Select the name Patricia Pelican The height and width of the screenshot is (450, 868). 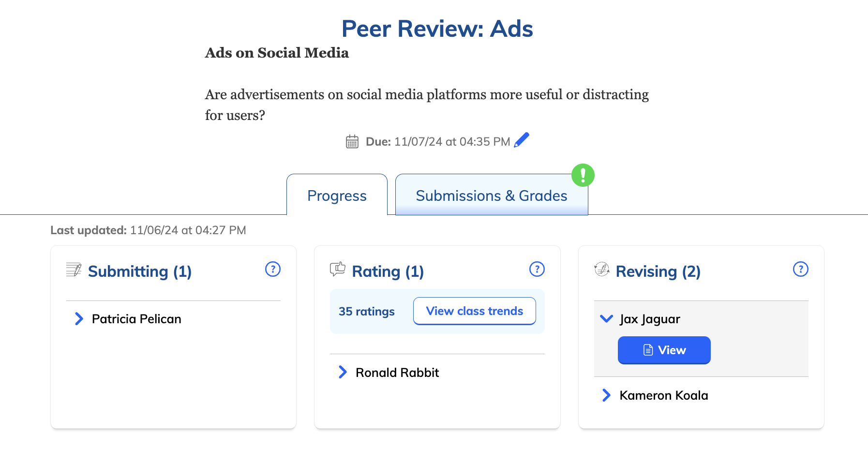click(136, 319)
